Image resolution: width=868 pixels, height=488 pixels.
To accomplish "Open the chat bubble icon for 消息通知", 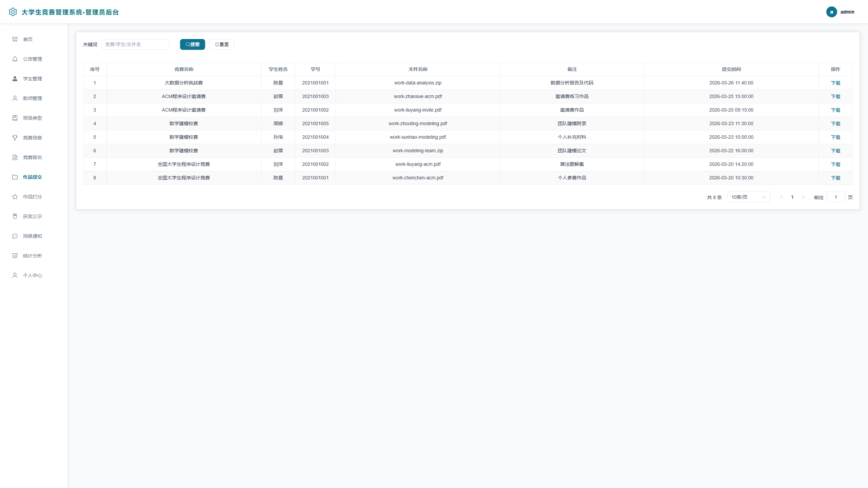I will 15,236.
